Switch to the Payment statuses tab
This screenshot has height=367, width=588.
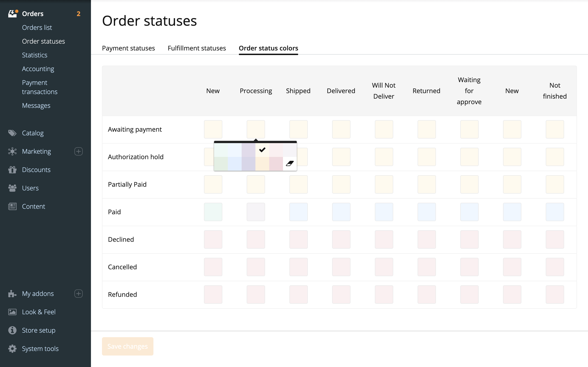click(x=128, y=48)
